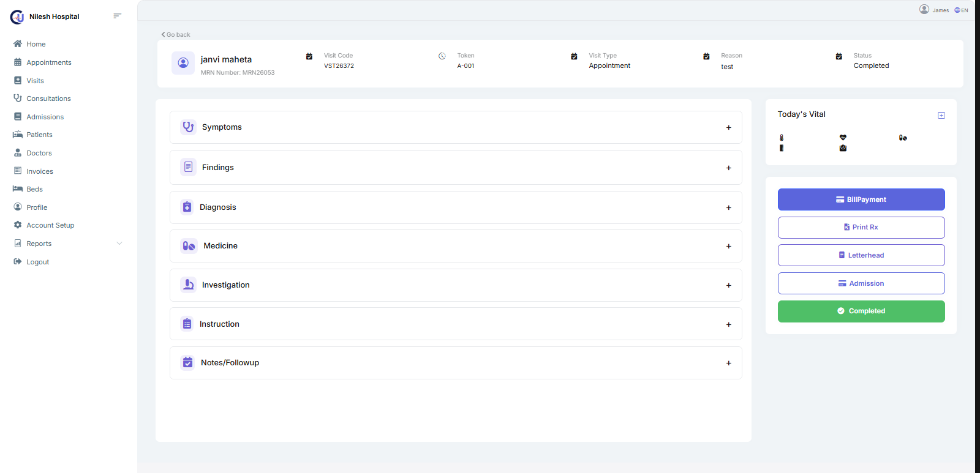Screen dimensions: 980x473
Task: Click the Profile user icon in sidebar
Action: (18, 207)
